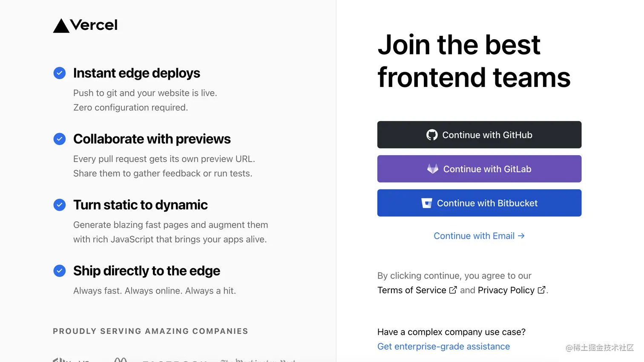Click the checkmark beside Instant edge deploys
Viewport: 644px width, 362px height.
pyautogui.click(x=60, y=73)
